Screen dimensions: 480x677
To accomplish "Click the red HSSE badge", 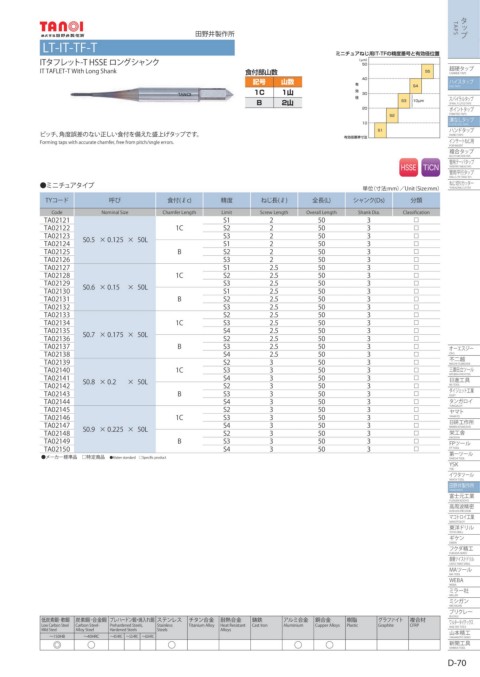I will [x=408, y=168].
